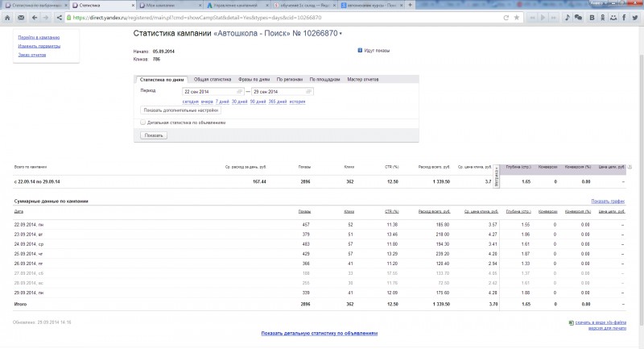Viewport: 644px width, 349px height.
Task: Open 'Заказ отчетов' sidebar link
Action: [x=32, y=55]
